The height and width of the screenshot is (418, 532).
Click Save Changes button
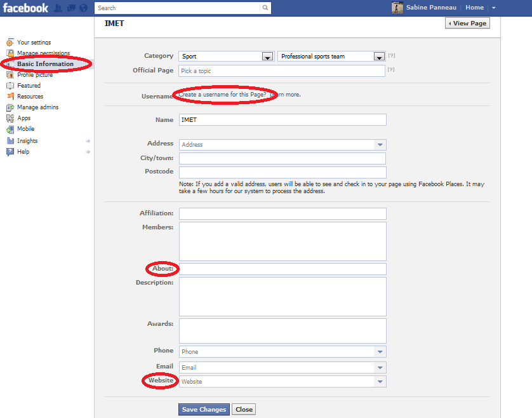point(204,410)
